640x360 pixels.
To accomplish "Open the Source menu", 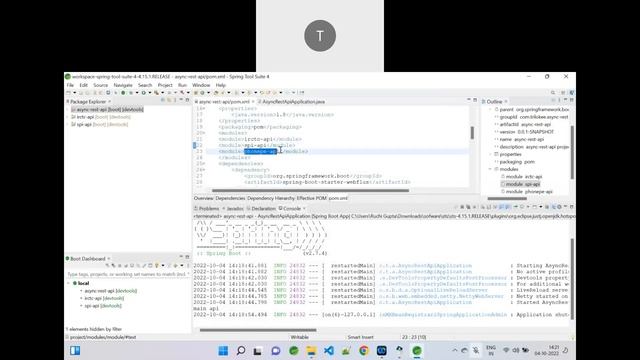I will pos(100,85).
